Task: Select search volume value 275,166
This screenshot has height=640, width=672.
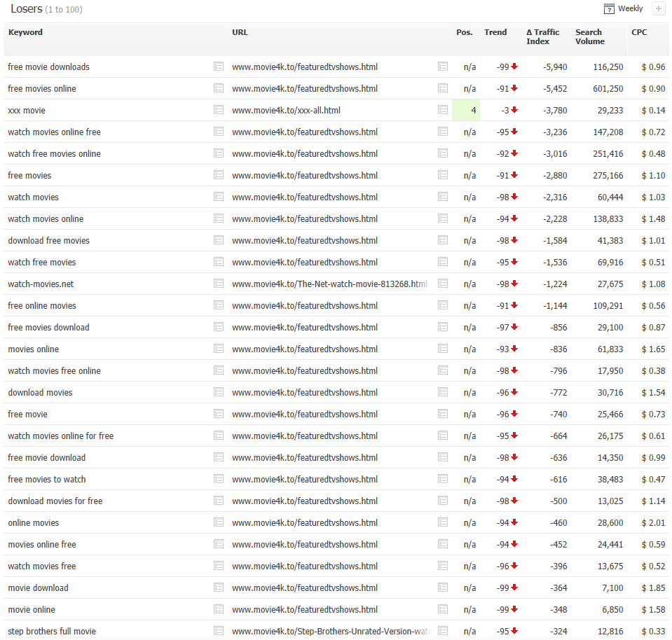Action: click(608, 175)
